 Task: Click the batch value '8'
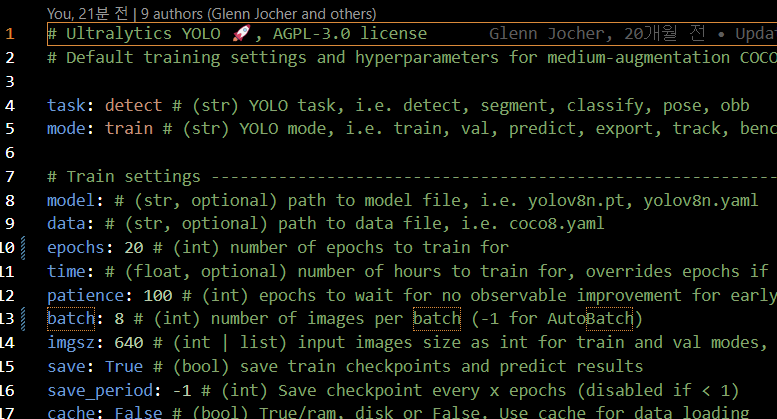119,319
